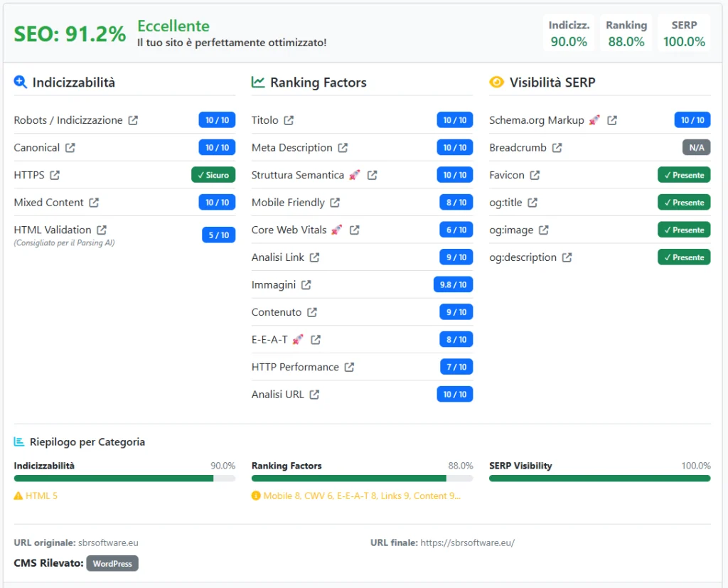Click external link icon beside og:image

543,230
